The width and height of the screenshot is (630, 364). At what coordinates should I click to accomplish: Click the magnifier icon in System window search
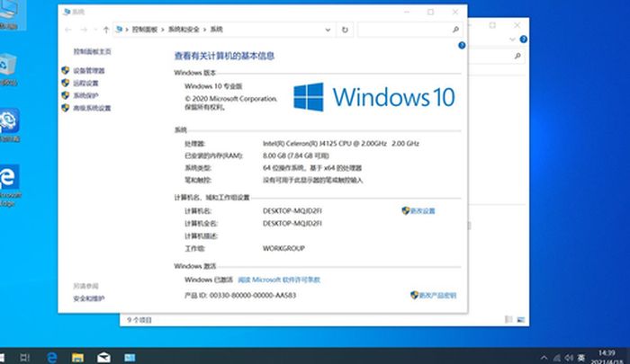point(455,30)
